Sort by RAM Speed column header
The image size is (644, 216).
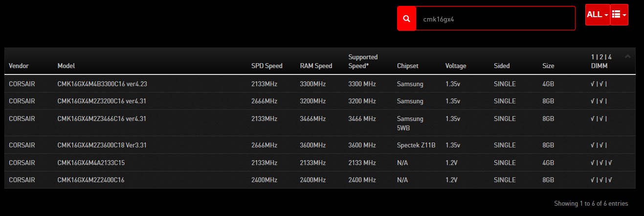click(x=316, y=66)
